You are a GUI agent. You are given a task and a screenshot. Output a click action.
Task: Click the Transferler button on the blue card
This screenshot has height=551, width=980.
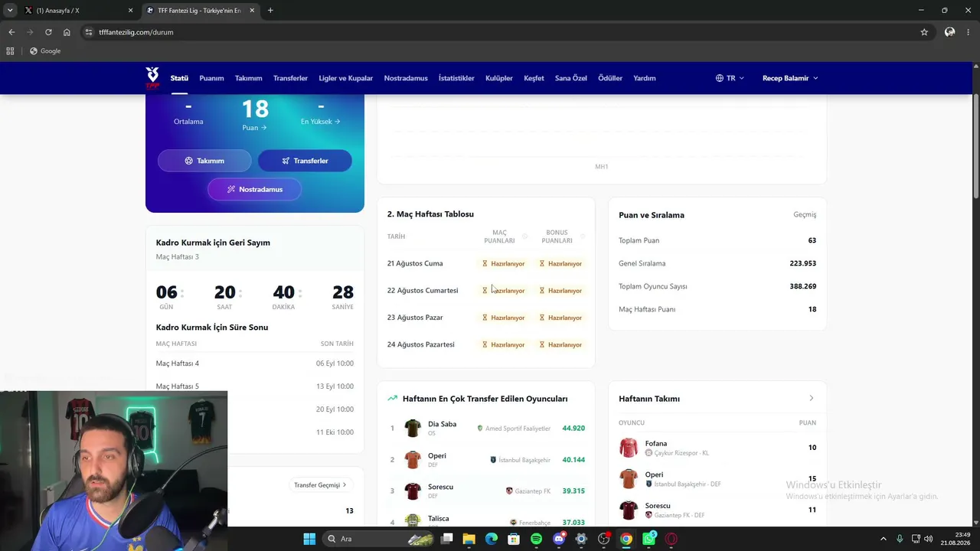[x=305, y=161]
